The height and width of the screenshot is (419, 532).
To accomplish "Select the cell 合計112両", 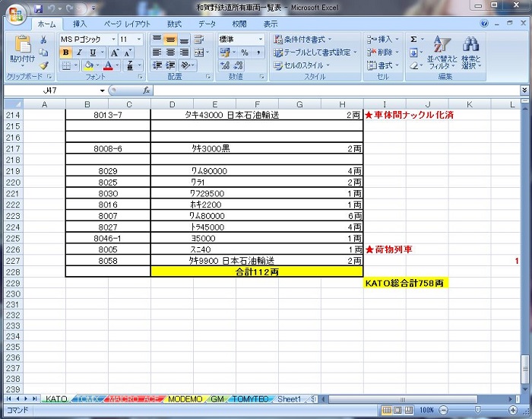I will pos(257,271).
